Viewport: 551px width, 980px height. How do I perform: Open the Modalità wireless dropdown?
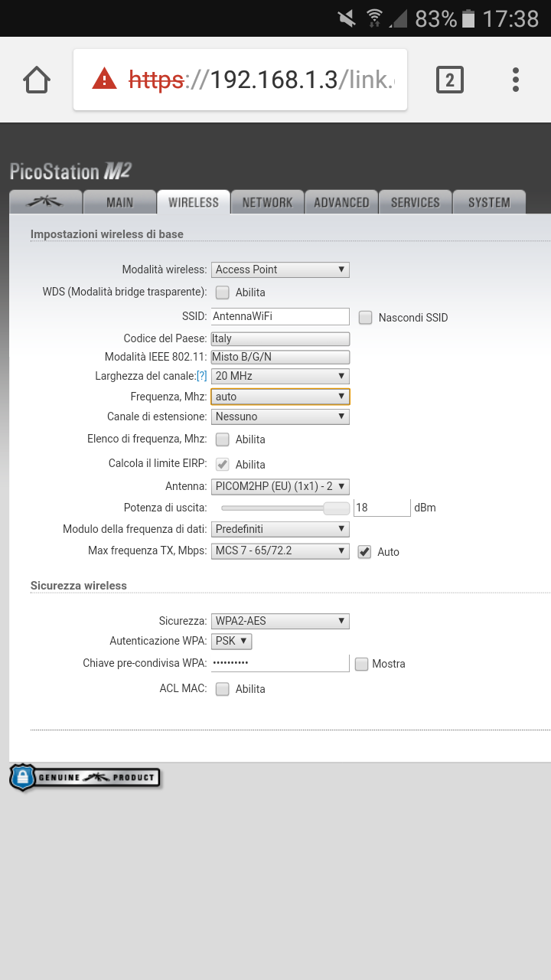[280, 269]
